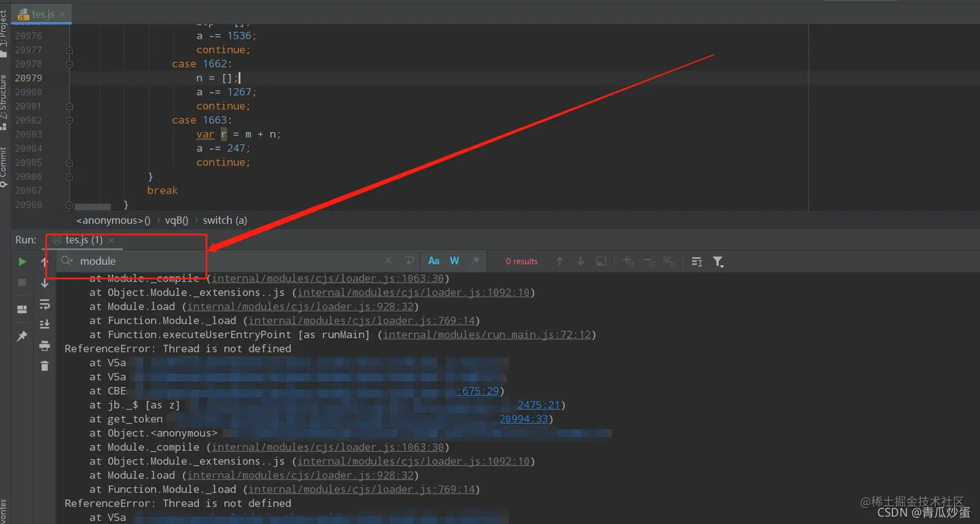Collapse fold marker at line 20988
The height and width of the screenshot is (524, 980).
point(69,205)
